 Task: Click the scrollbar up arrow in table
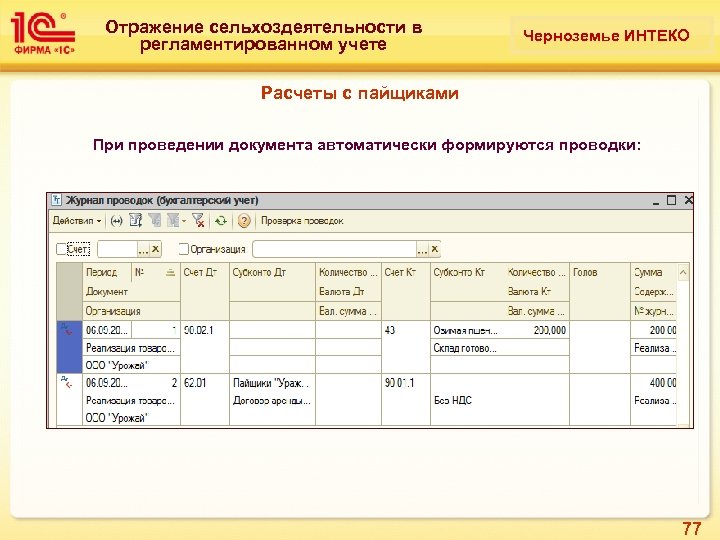(683, 272)
